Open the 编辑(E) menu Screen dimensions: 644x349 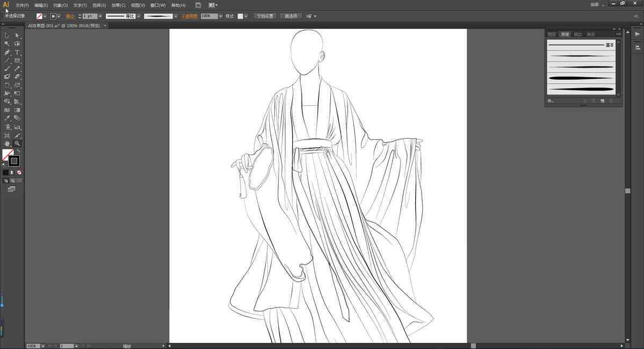(x=41, y=5)
